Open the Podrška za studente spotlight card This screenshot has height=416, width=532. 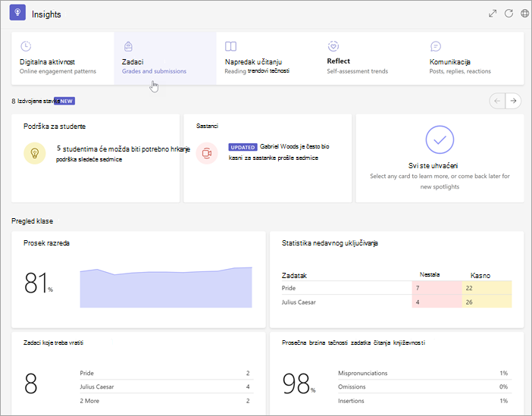coord(95,158)
